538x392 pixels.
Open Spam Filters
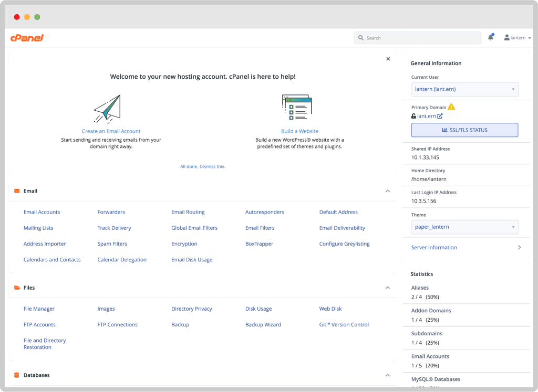[112, 244]
